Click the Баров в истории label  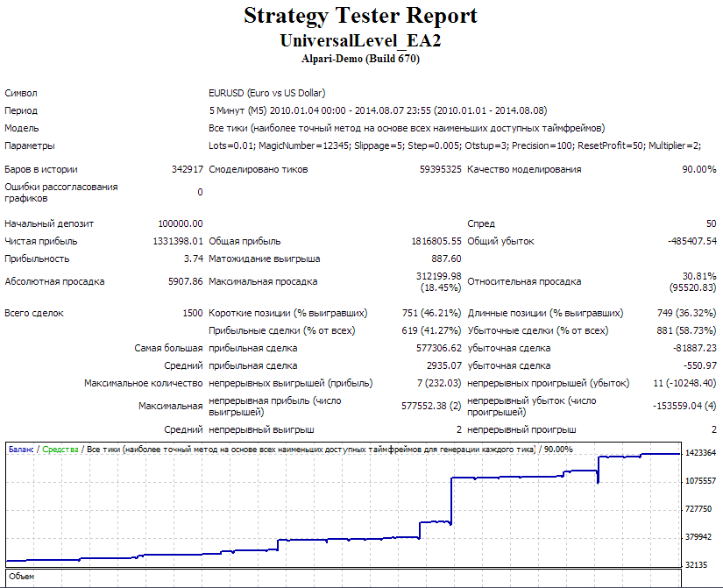coord(41,169)
